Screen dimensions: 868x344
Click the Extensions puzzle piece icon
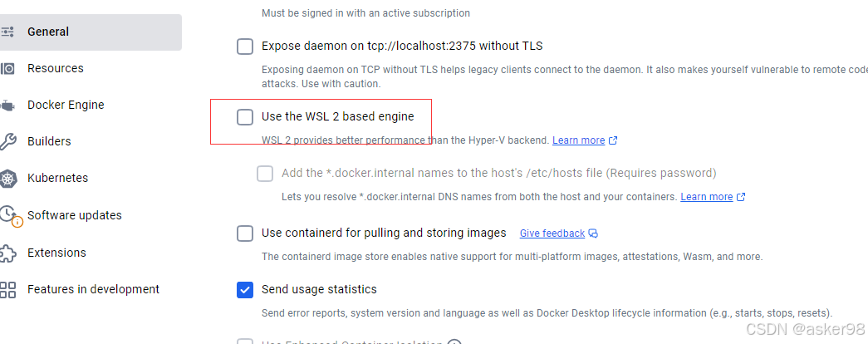click(x=7, y=253)
